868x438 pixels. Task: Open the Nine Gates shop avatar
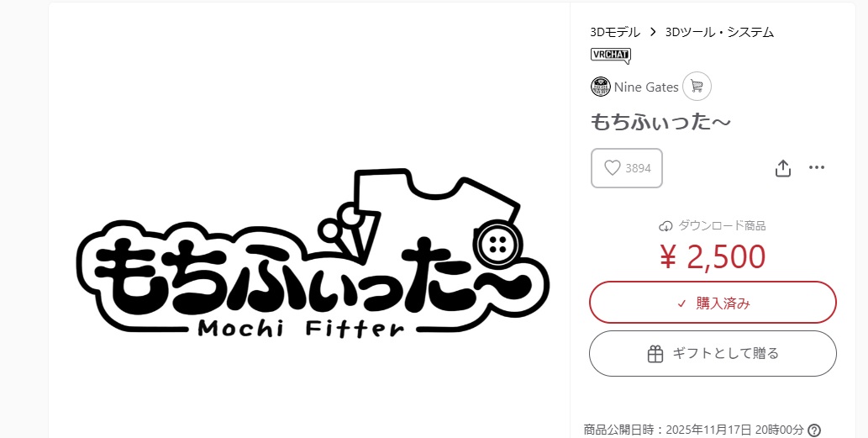(x=601, y=87)
